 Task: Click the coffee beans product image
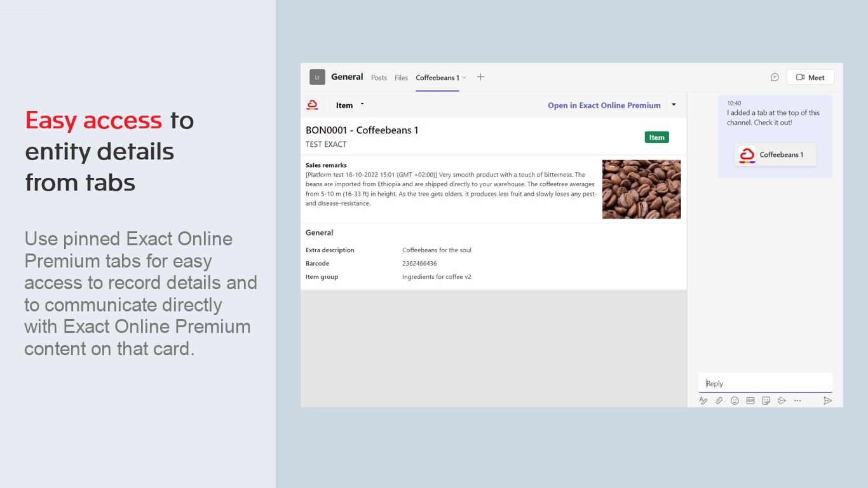(642, 189)
